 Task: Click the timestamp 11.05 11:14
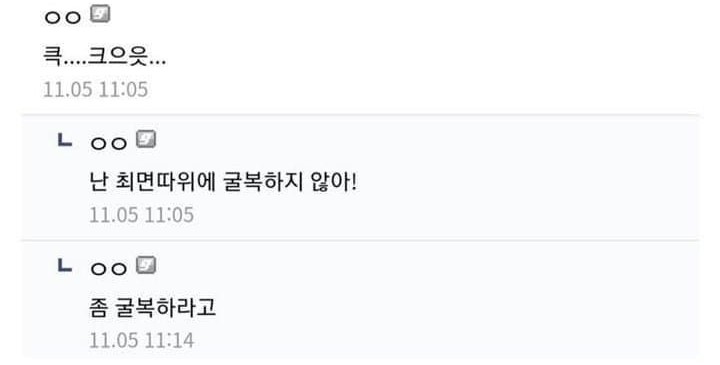141,341
